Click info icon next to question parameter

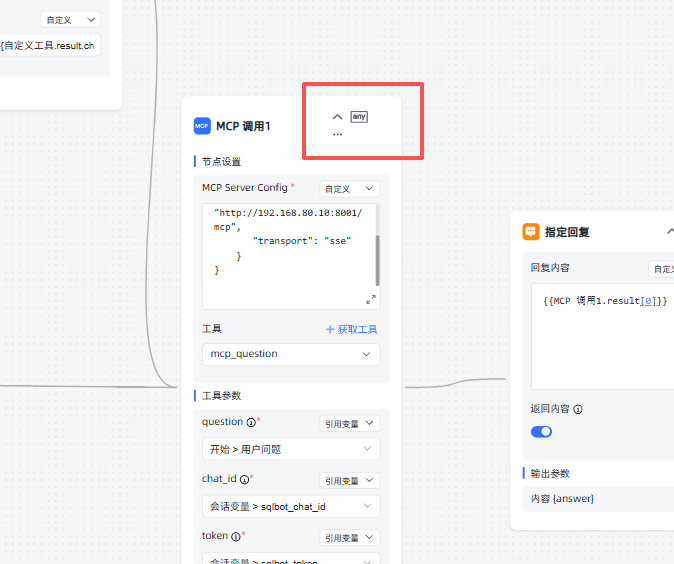click(250, 423)
